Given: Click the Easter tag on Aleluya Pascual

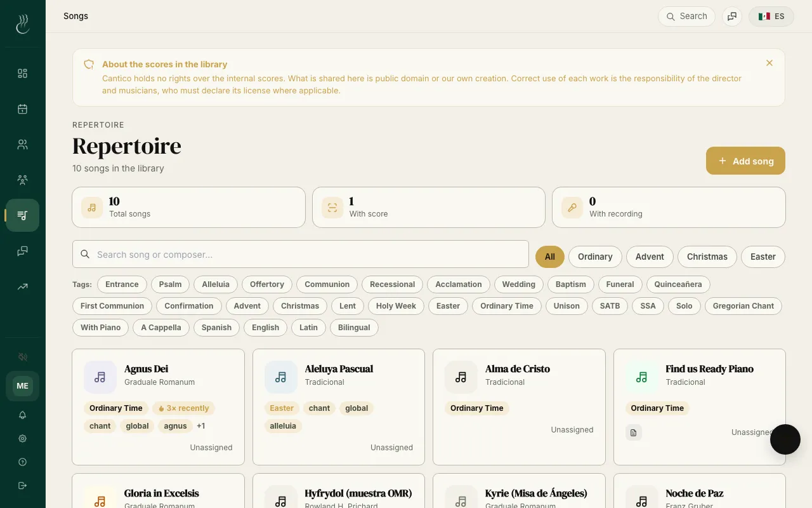Looking at the screenshot, I should pyautogui.click(x=282, y=408).
